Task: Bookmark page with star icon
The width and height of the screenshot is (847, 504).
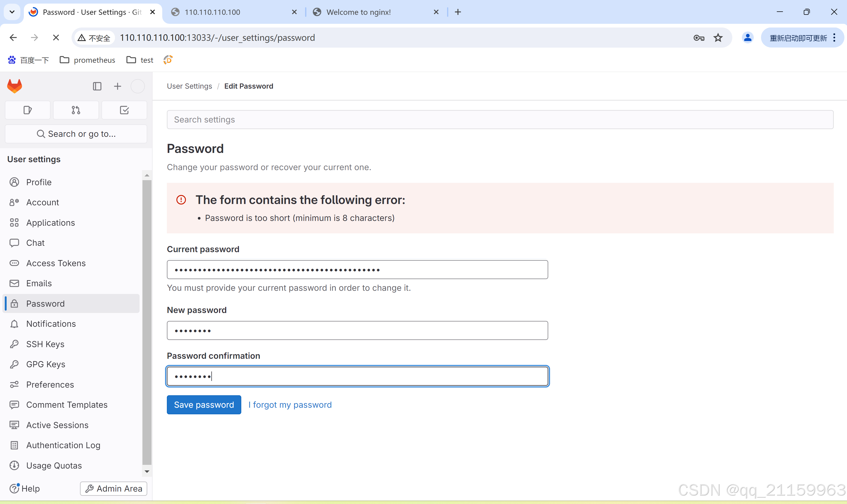Action: 718,38
